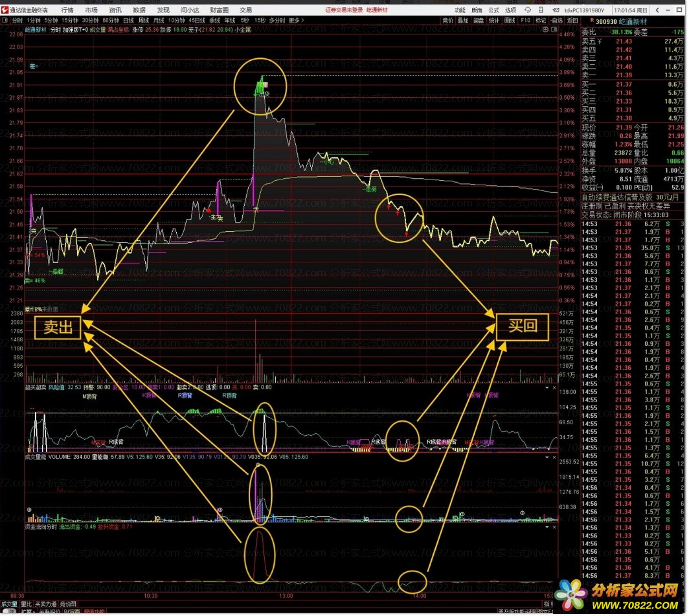Switch to 季线 chart period
The image size is (689, 616).
tap(214, 20)
